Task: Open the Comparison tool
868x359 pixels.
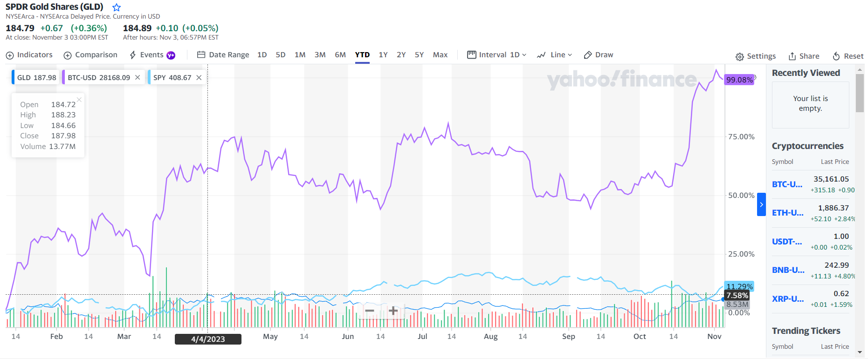Action: 90,55
